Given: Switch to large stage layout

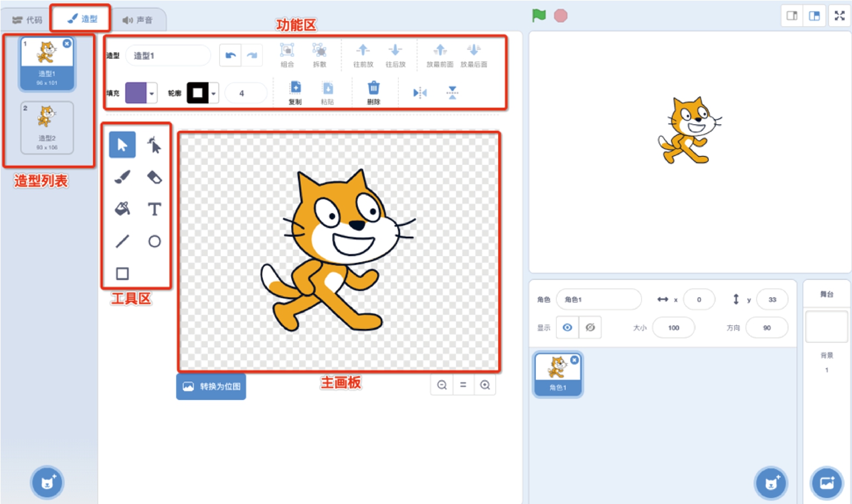Looking at the screenshot, I should [x=814, y=16].
